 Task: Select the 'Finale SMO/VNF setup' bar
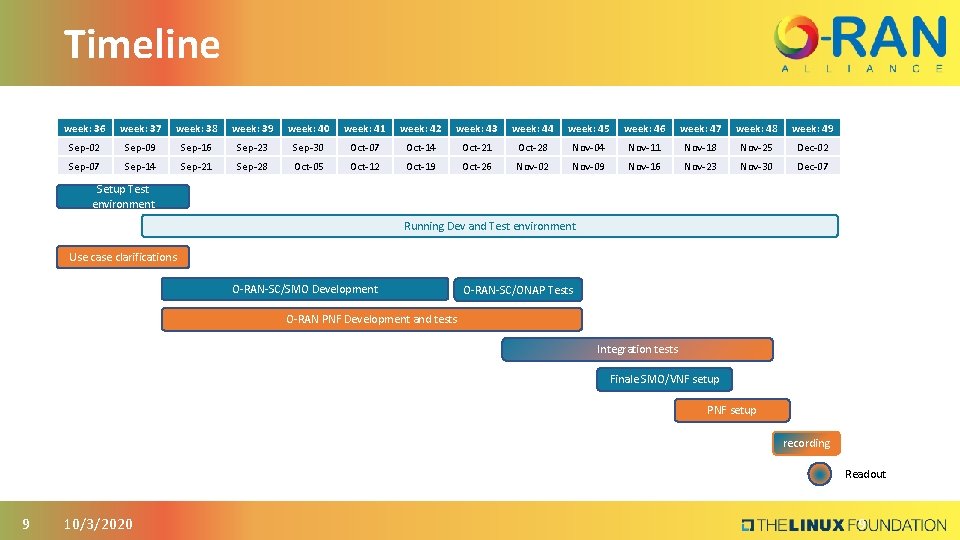pos(664,380)
